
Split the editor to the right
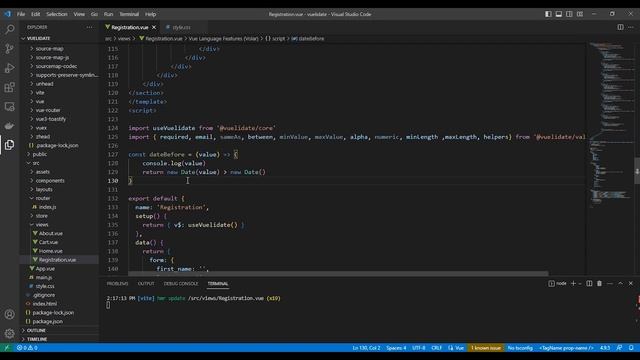(x=620, y=27)
